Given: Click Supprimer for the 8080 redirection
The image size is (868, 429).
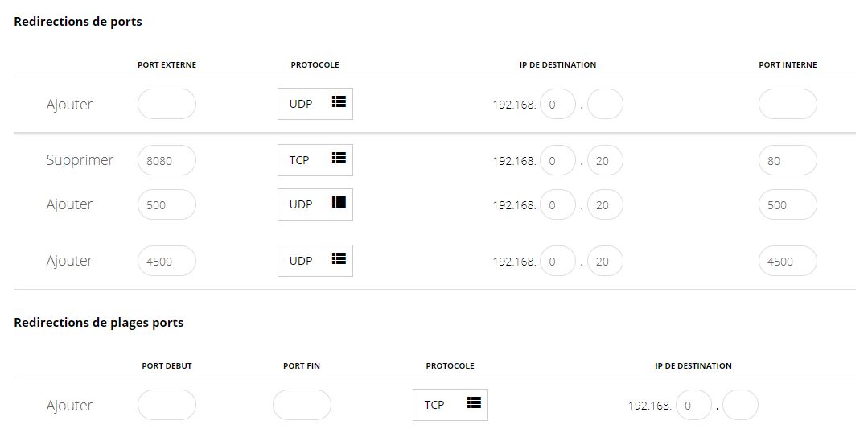Looking at the screenshot, I should (x=80, y=160).
